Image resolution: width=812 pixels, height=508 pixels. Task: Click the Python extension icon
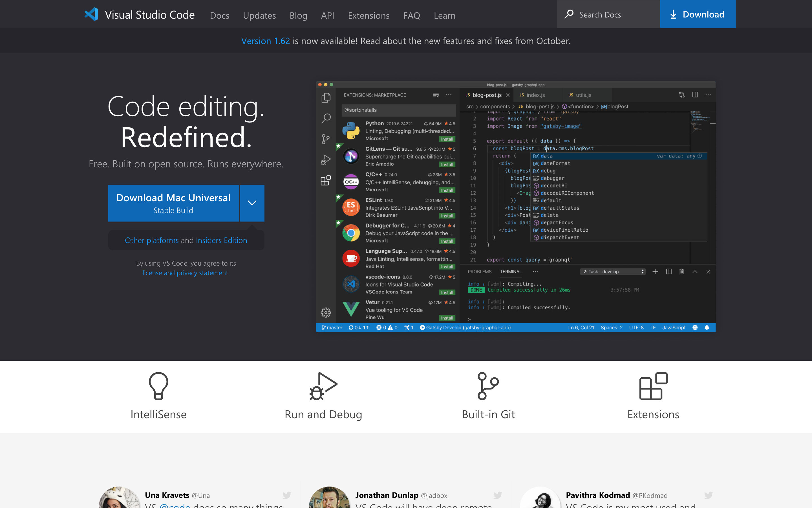click(351, 131)
